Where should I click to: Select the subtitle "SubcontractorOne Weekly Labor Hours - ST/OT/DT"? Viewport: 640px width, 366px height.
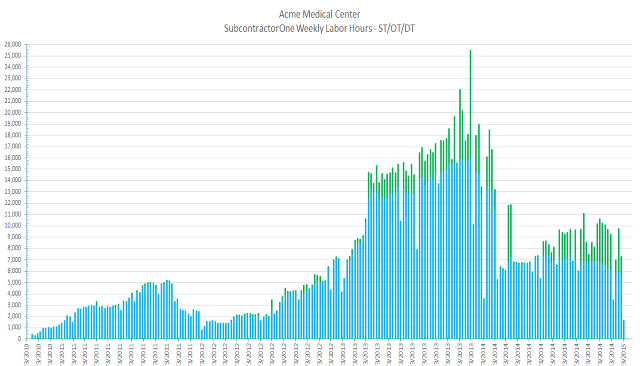tap(319, 29)
